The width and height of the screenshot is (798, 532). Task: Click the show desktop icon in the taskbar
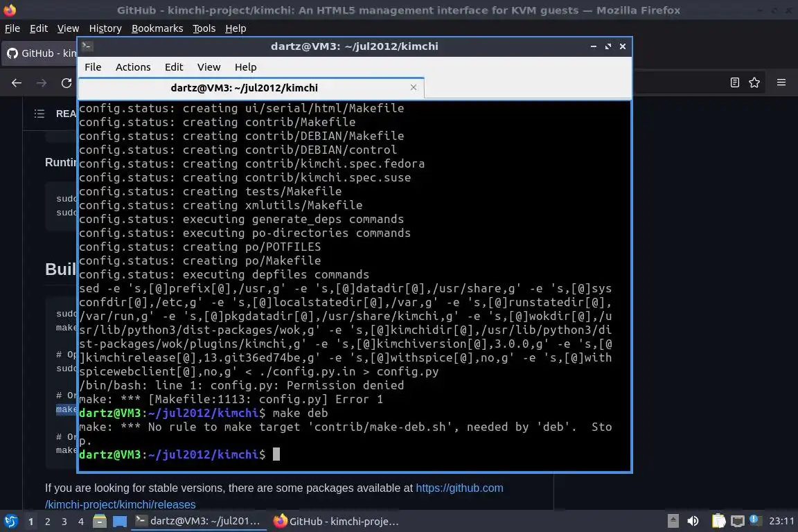pos(120,521)
